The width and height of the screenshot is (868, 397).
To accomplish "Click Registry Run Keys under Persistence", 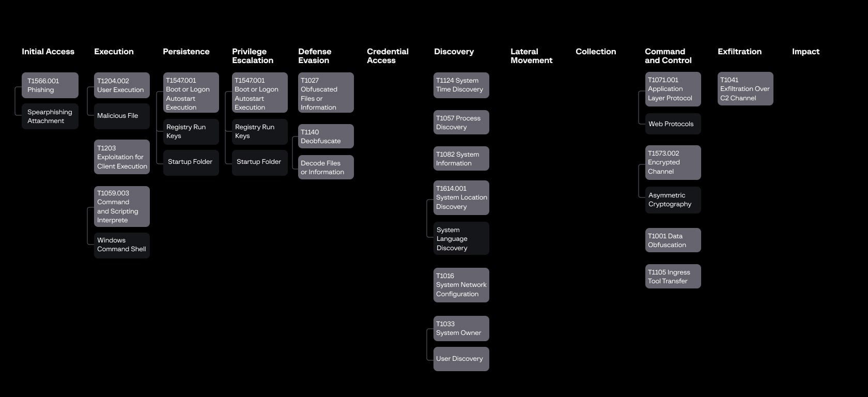I will coord(191,131).
